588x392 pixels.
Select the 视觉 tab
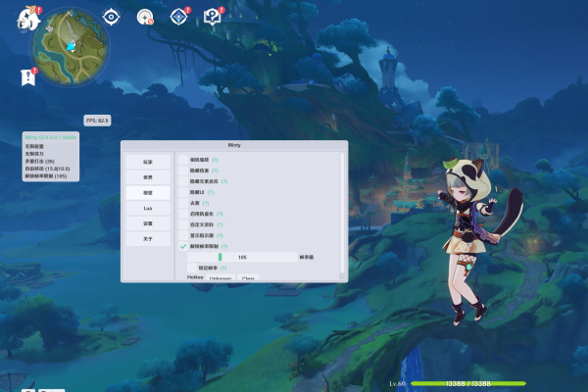click(148, 193)
